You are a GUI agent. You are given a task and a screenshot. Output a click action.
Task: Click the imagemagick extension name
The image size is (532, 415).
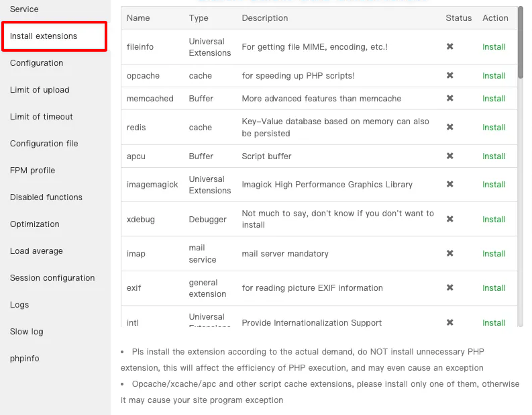[x=152, y=185]
